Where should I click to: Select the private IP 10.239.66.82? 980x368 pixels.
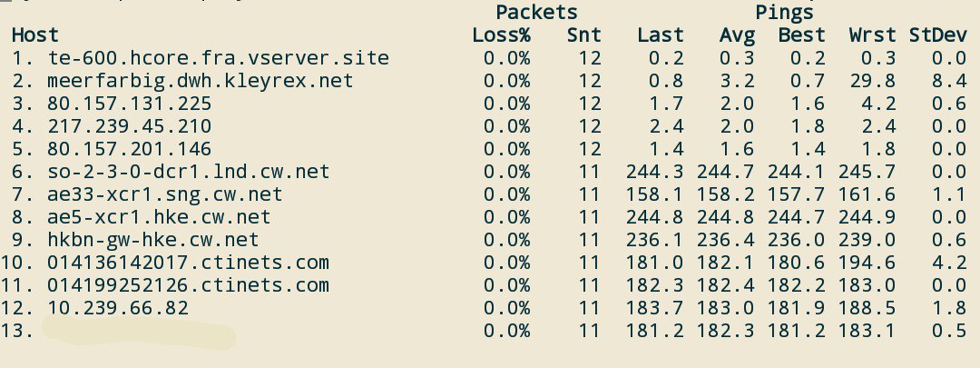118,308
